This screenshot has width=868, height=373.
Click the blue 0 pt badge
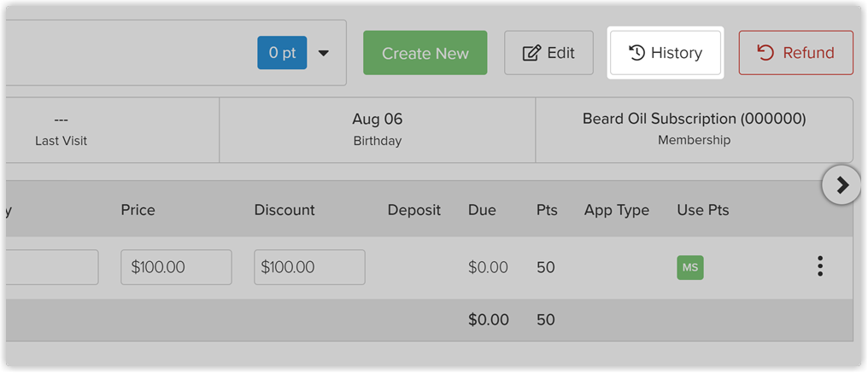click(x=282, y=53)
